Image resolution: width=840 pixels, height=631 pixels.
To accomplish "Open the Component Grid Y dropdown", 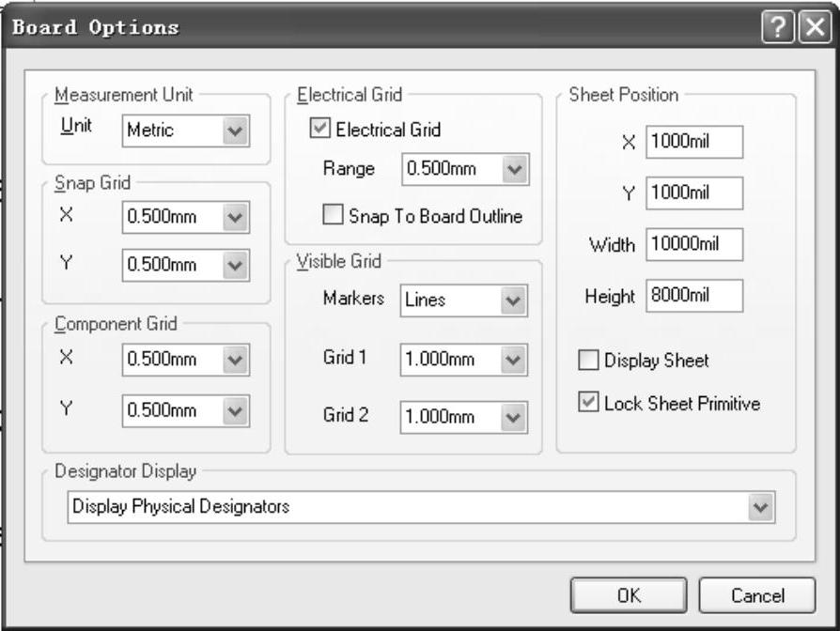I will pyautogui.click(x=186, y=410).
